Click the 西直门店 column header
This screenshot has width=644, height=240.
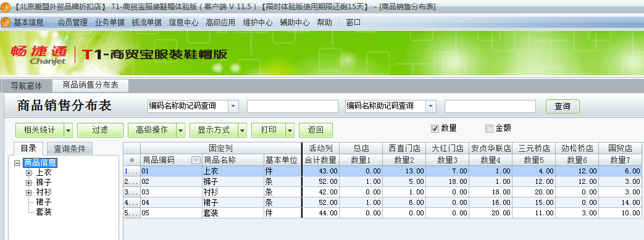coord(404,148)
